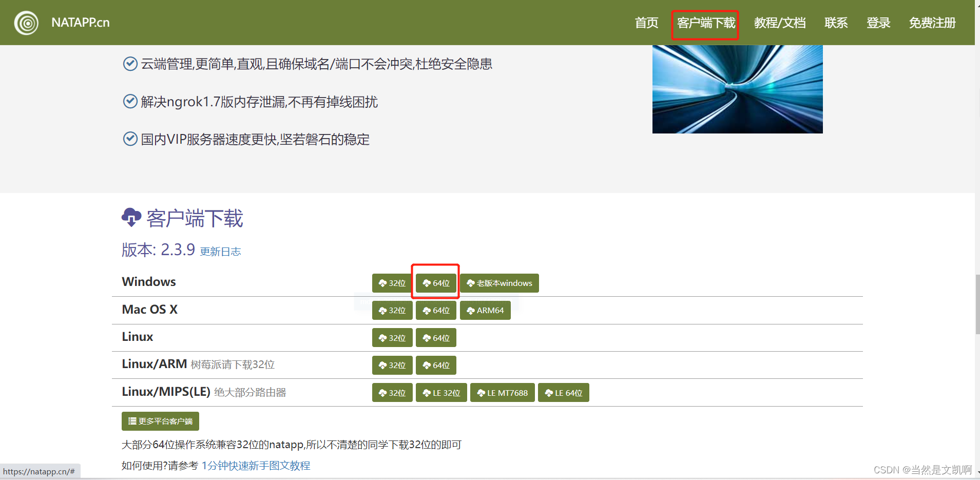
Task: Download the Mac OS X ARM64 client
Action: pyautogui.click(x=485, y=310)
